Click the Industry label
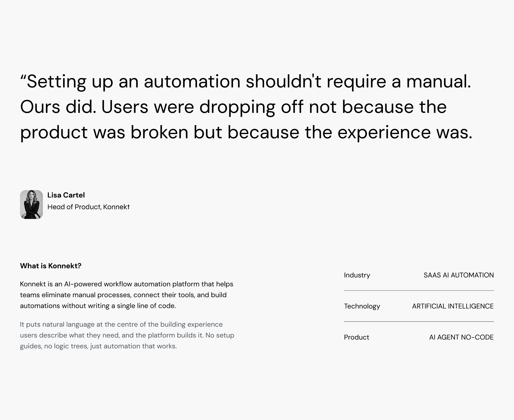Screen dimensions: 514x420 click(357, 275)
